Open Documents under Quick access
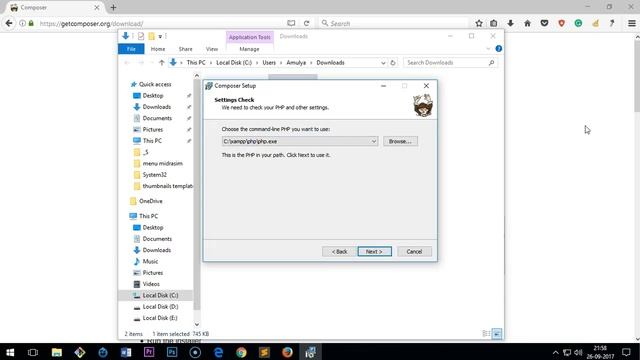This screenshot has width=640, height=360. click(x=157, y=118)
